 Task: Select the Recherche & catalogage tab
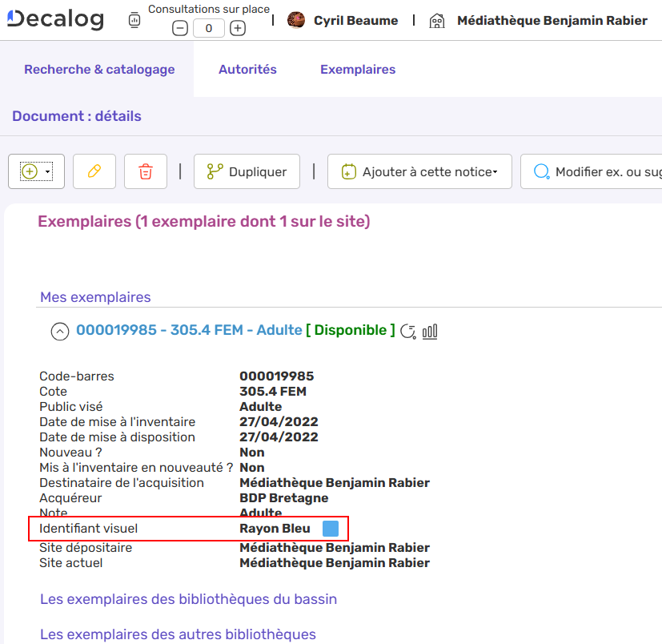99,70
